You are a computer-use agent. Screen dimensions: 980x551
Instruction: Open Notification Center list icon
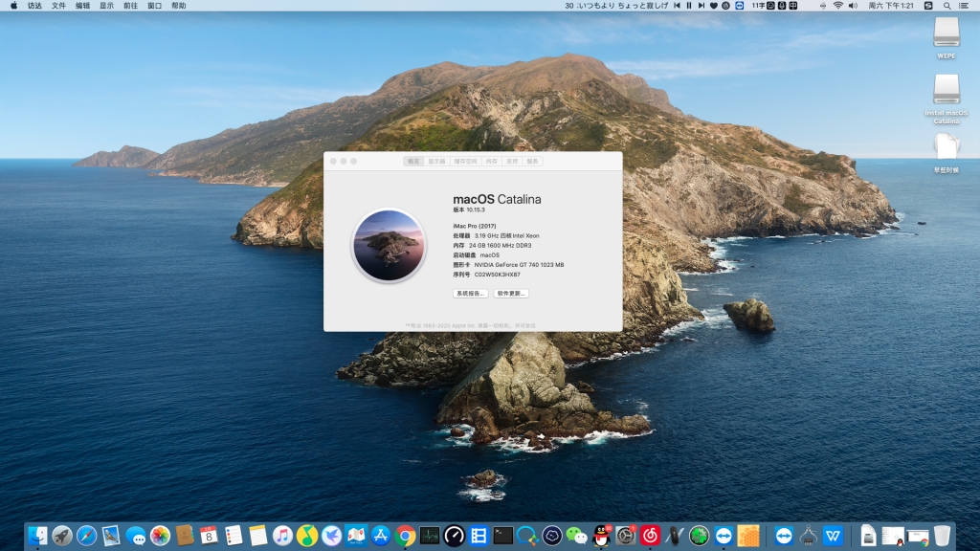pyautogui.click(x=964, y=6)
